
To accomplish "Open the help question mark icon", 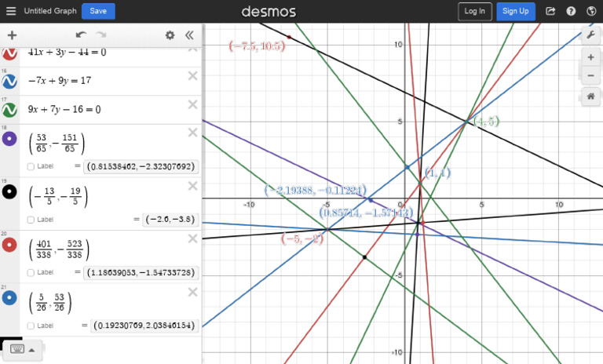I will [x=571, y=11].
